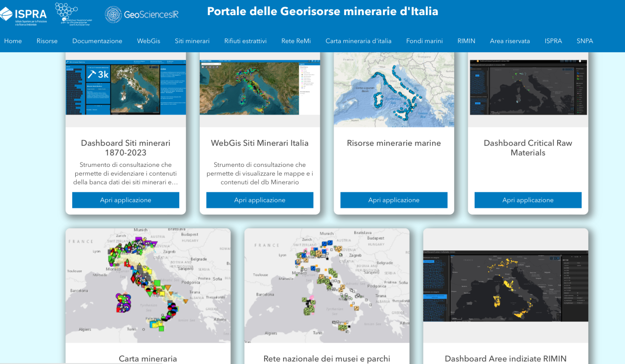Click Dashboard Aree indiziate RIMIN thumbnail
The height and width of the screenshot is (364, 625).
(x=505, y=285)
